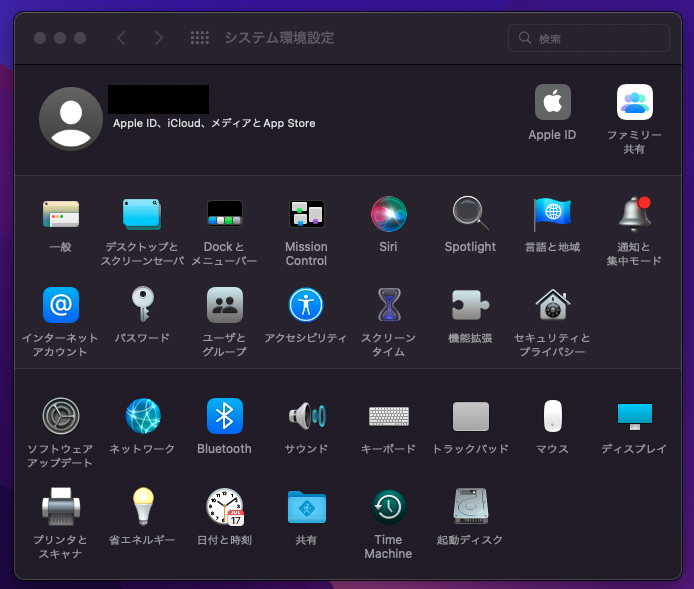Image resolution: width=694 pixels, height=589 pixels.
Task: Click the red close window button
Action: coord(40,38)
